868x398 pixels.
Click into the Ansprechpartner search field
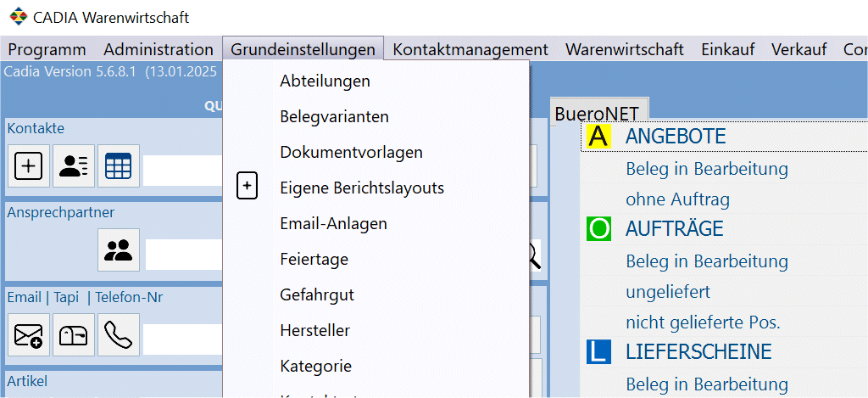(x=184, y=255)
